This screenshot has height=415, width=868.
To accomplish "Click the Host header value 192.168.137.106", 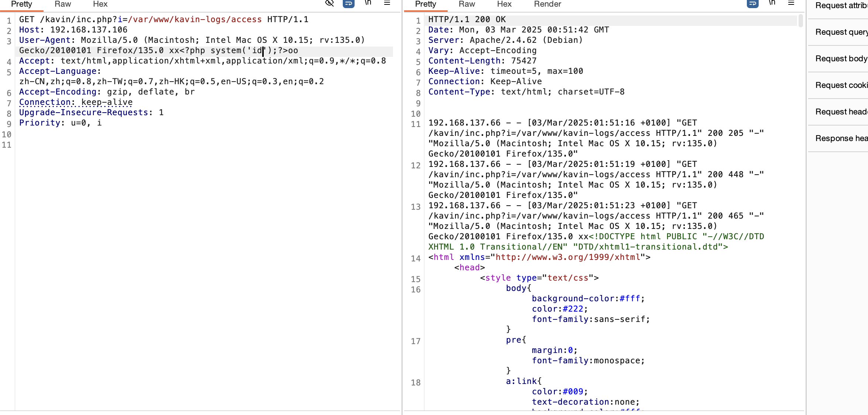I will click(89, 30).
